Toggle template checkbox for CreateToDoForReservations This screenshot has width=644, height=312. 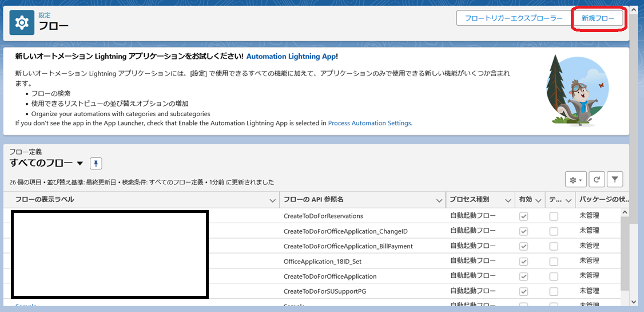coord(554,216)
